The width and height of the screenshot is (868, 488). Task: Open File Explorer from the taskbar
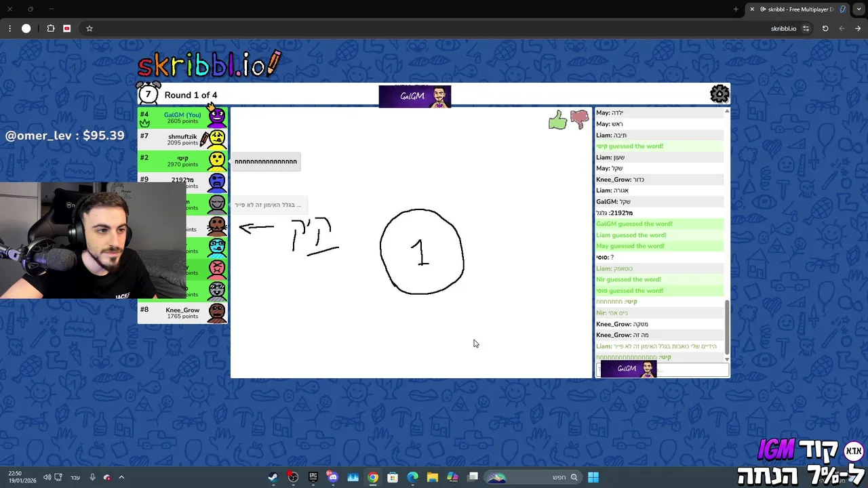tap(433, 477)
